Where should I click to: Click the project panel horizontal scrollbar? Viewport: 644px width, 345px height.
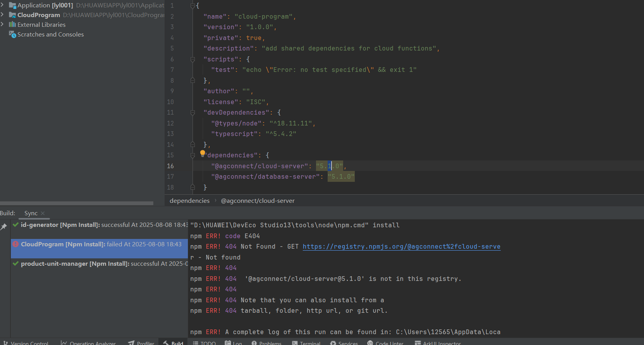point(77,203)
